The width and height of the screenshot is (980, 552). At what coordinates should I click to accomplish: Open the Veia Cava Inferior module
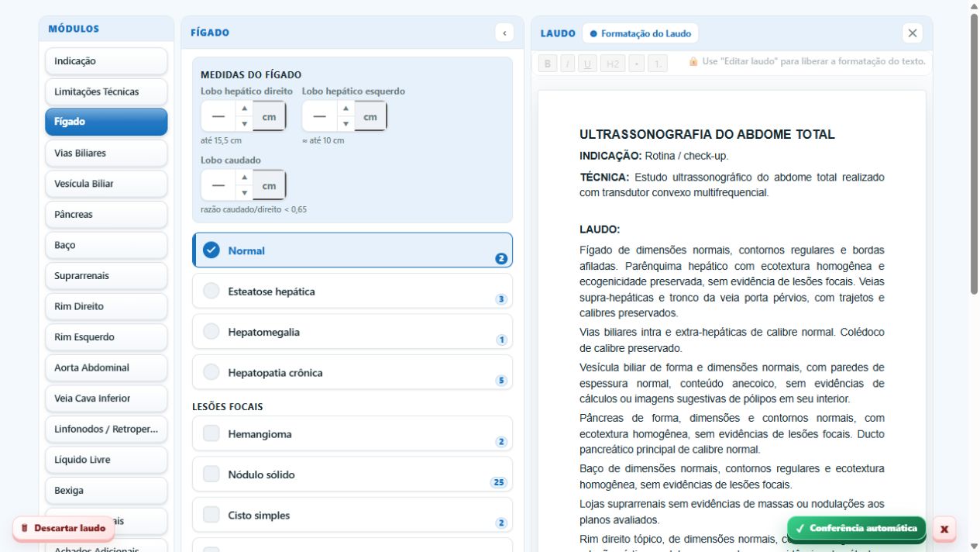[x=106, y=398]
